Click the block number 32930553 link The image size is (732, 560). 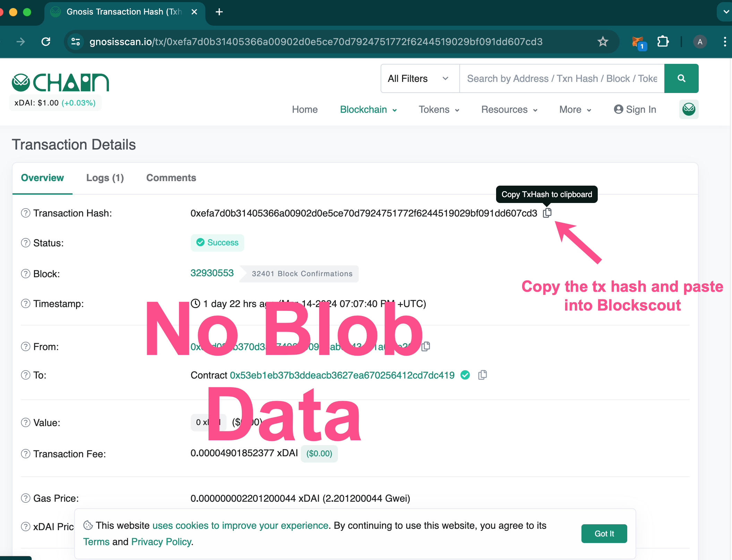click(x=212, y=273)
